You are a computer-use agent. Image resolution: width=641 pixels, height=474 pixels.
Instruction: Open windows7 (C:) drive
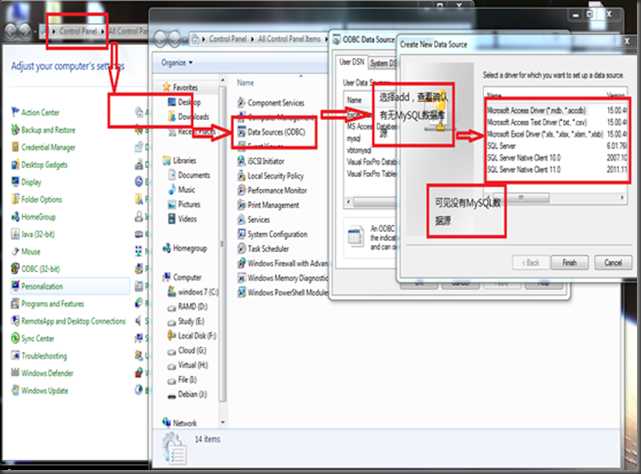[x=193, y=292]
